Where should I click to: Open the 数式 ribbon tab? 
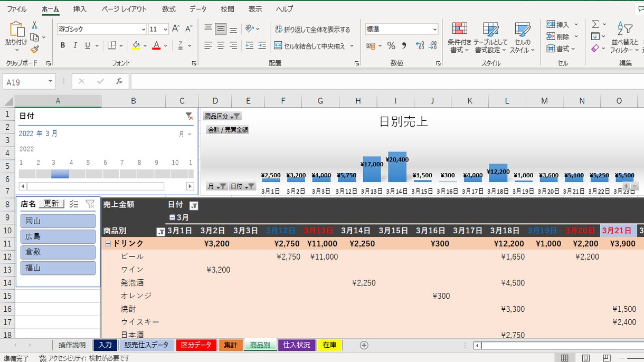click(x=169, y=9)
